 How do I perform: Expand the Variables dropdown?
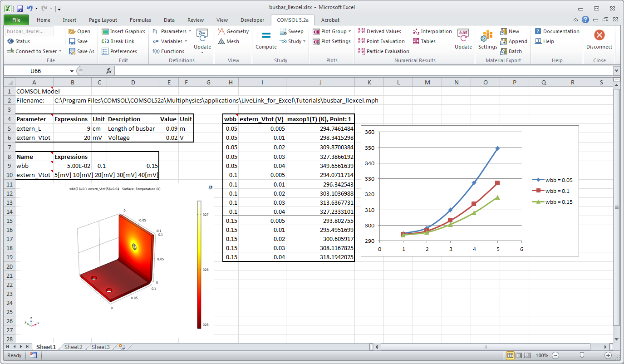point(186,41)
